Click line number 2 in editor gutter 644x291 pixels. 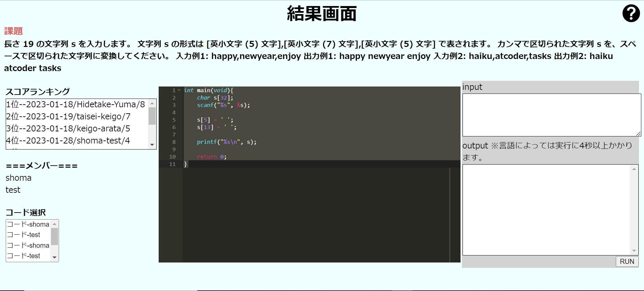coord(174,98)
